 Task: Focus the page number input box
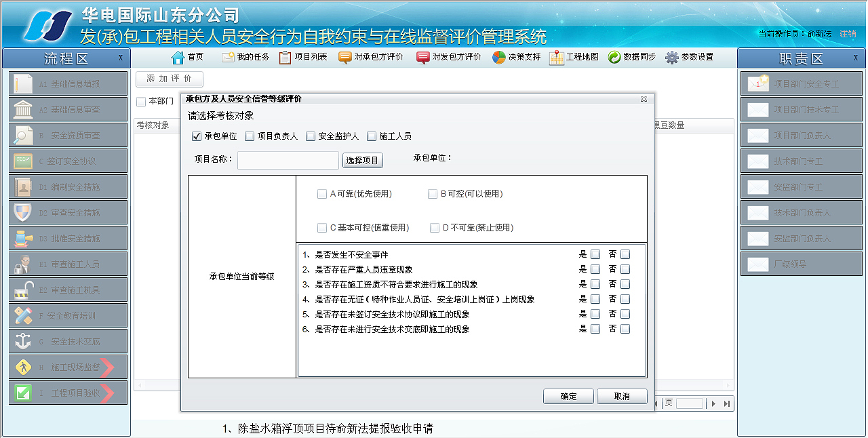[690, 403]
